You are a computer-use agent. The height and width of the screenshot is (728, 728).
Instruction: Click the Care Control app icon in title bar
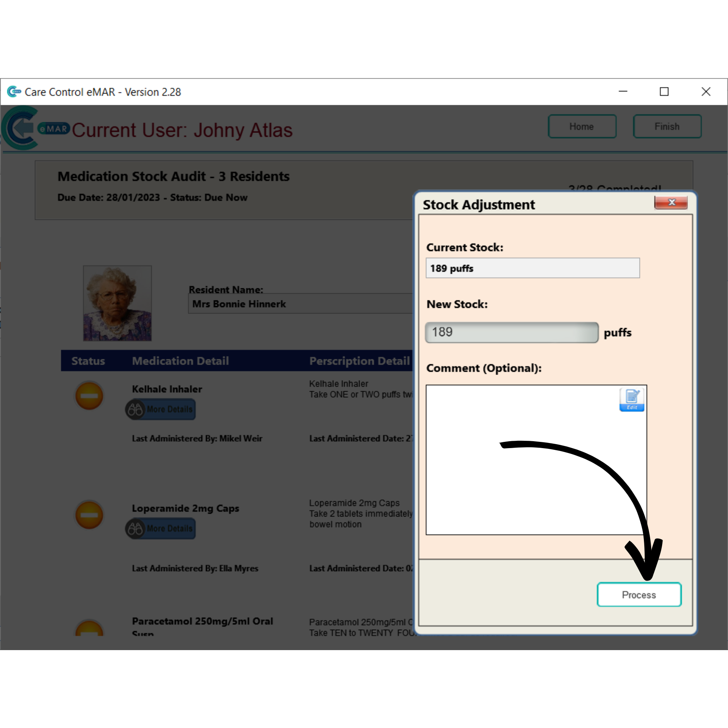14,92
